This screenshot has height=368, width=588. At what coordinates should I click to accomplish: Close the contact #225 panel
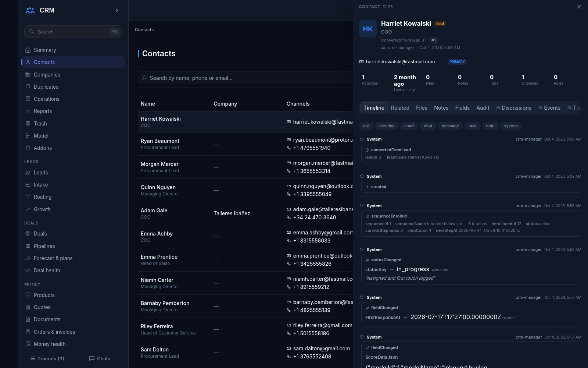pos(579,7)
